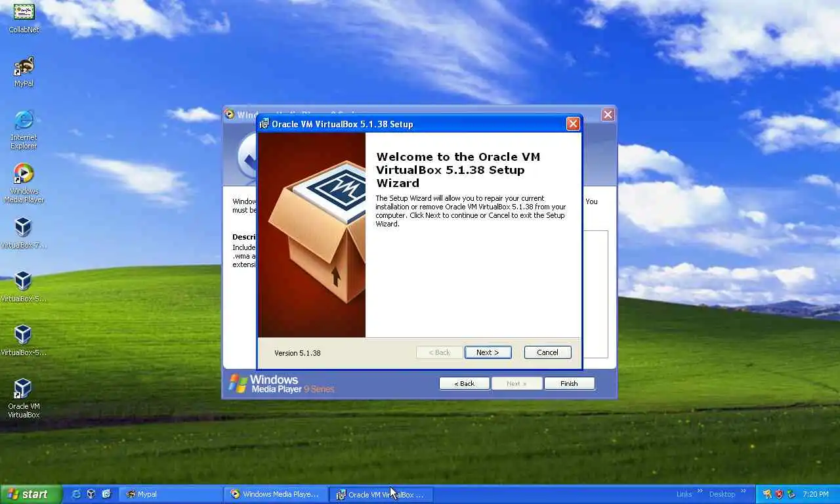Screen dimensions: 840x504
Task: Expand the Links toolbar chevron
Action: [x=700, y=491]
